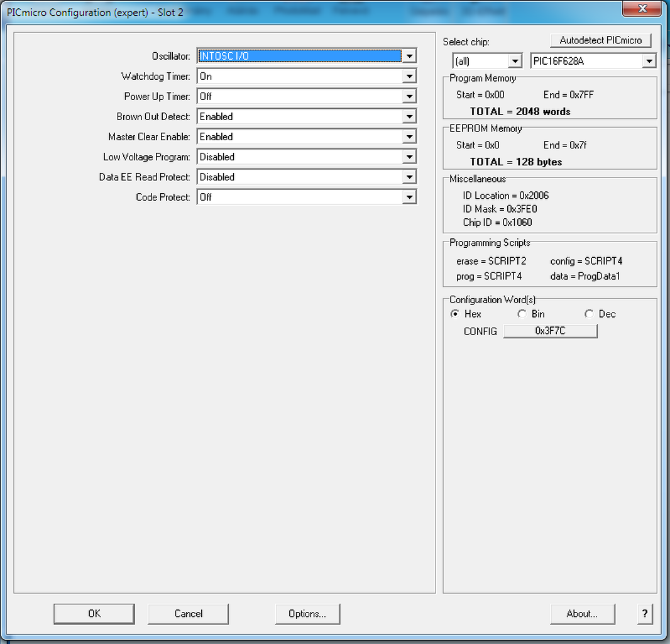Click the 'ID Mask = 0x3FE0' text
Image resolution: width=670 pixels, height=644 pixels.
click(x=500, y=209)
